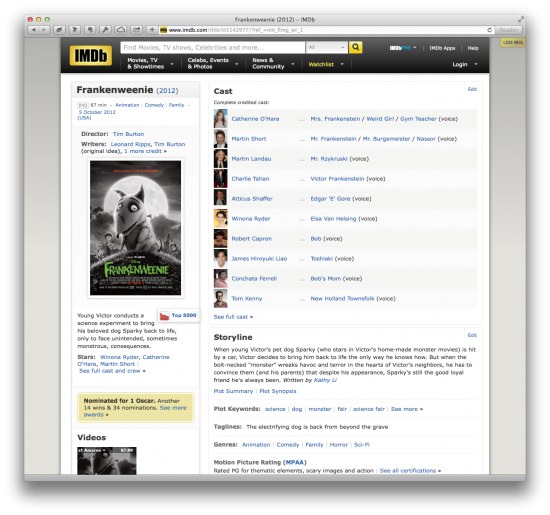
Task: Open iCloud Tabs cloud icon
Action: tap(121, 30)
